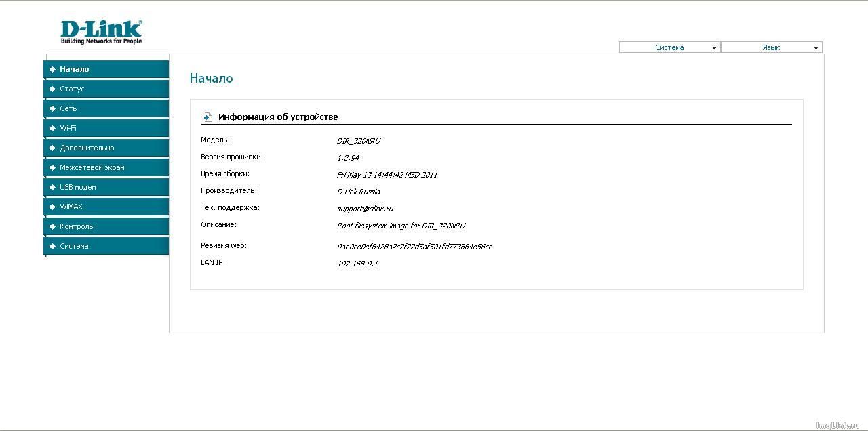Open the Дополнительно menu section
Image resolution: width=868 pixels, height=431 pixels.
(106, 148)
